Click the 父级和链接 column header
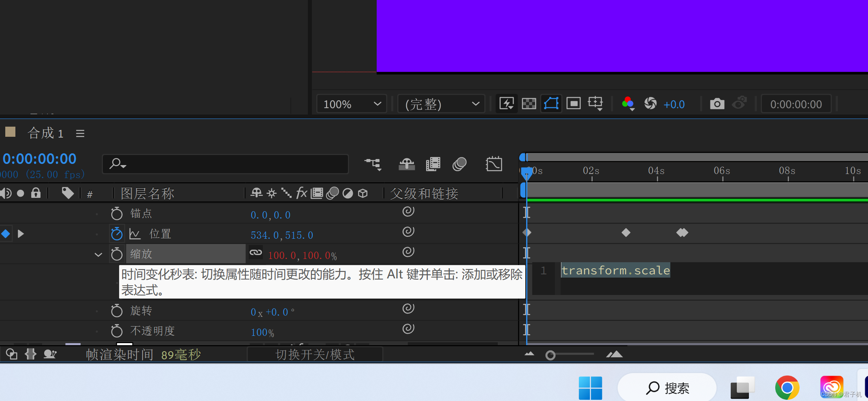The width and height of the screenshot is (868, 401). 424,193
